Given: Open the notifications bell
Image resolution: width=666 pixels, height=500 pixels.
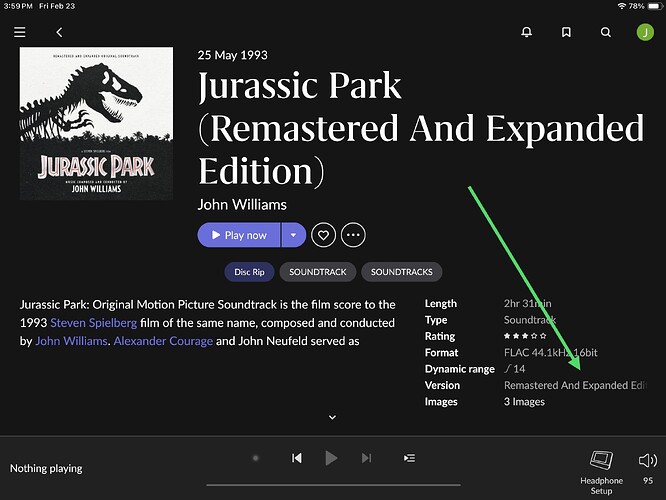Looking at the screenshot, I should tap(527, 33).
